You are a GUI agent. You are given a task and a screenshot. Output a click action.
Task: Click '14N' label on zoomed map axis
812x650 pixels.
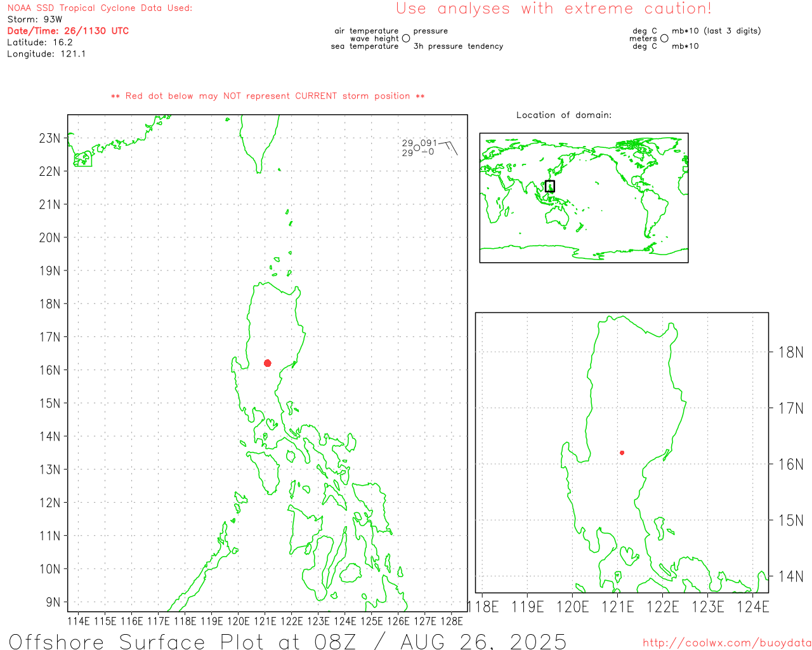[x=790, y=576]
